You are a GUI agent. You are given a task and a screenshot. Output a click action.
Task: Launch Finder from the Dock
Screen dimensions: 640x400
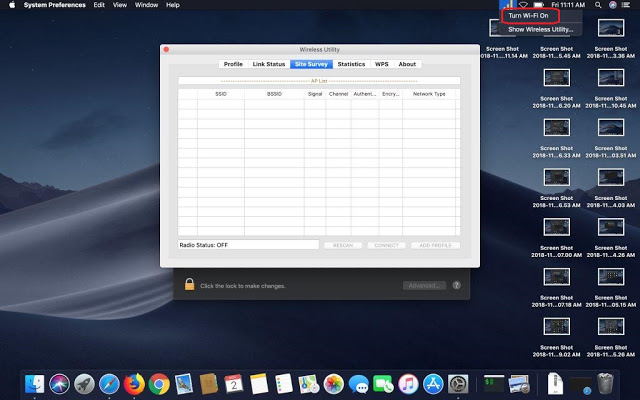(35, 383)
